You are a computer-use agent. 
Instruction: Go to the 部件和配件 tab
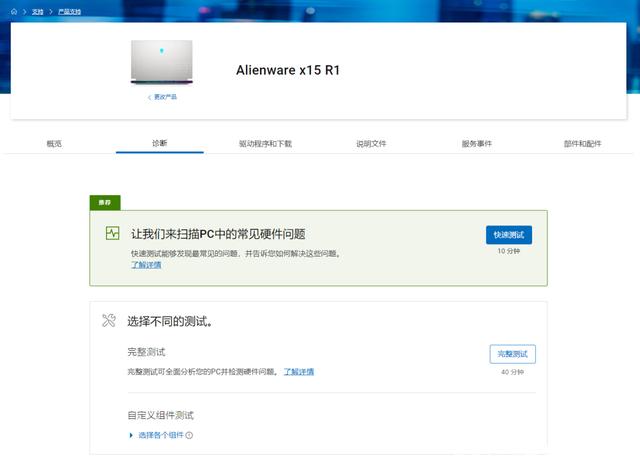(x=582, y=144)
